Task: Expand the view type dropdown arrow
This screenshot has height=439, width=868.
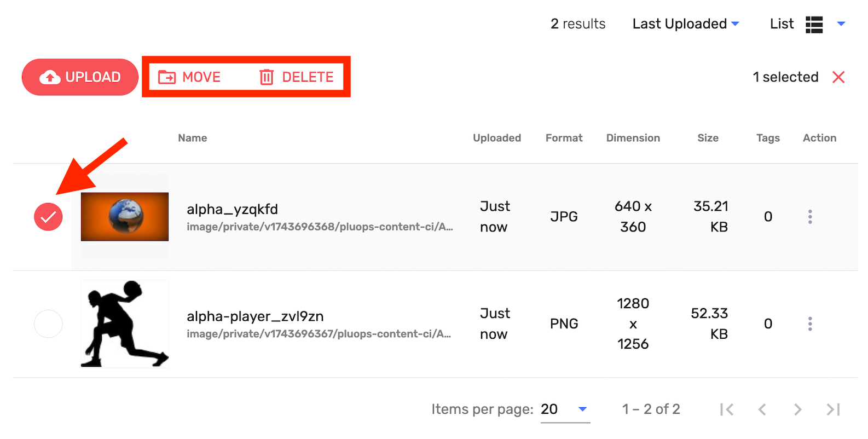Action: pos(841,24)
